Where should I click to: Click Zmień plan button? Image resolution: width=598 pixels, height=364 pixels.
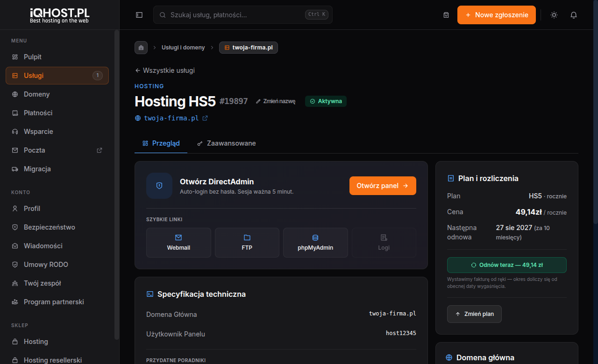474,314
